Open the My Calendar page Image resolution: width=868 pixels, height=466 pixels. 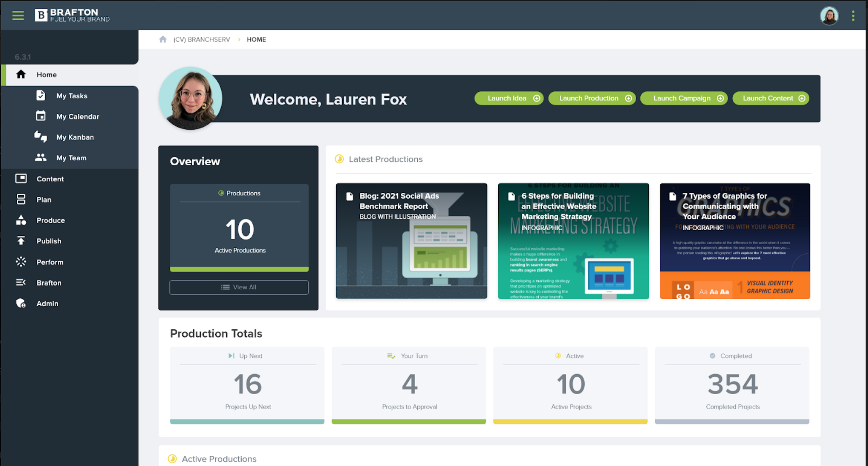coord(77,116)
